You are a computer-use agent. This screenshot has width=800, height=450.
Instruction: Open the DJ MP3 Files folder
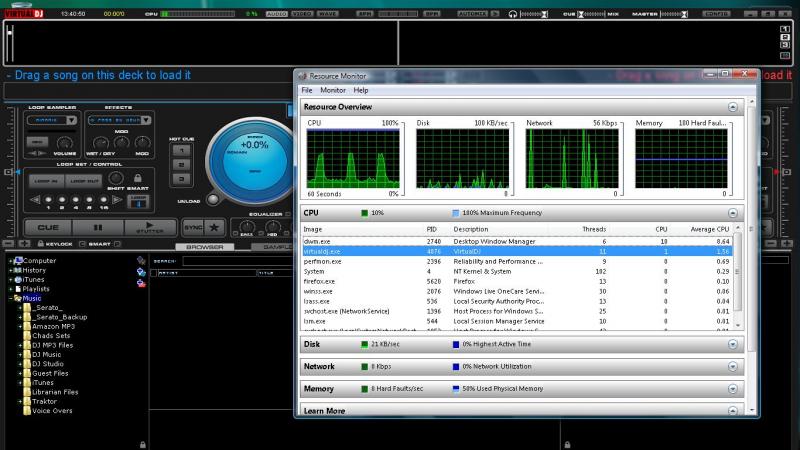(x=52, y=345)
